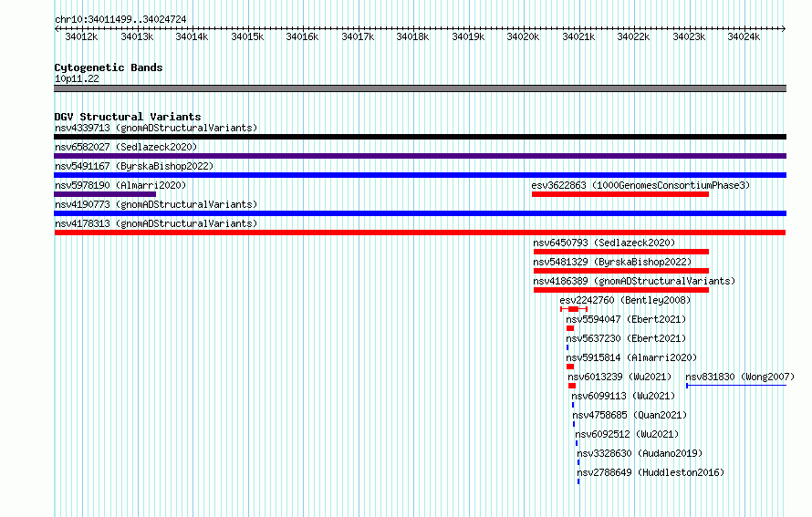Click the black bar for nsv4339713
The width and height of the screenshot is (812, 517).
click(x=420, y=137)
